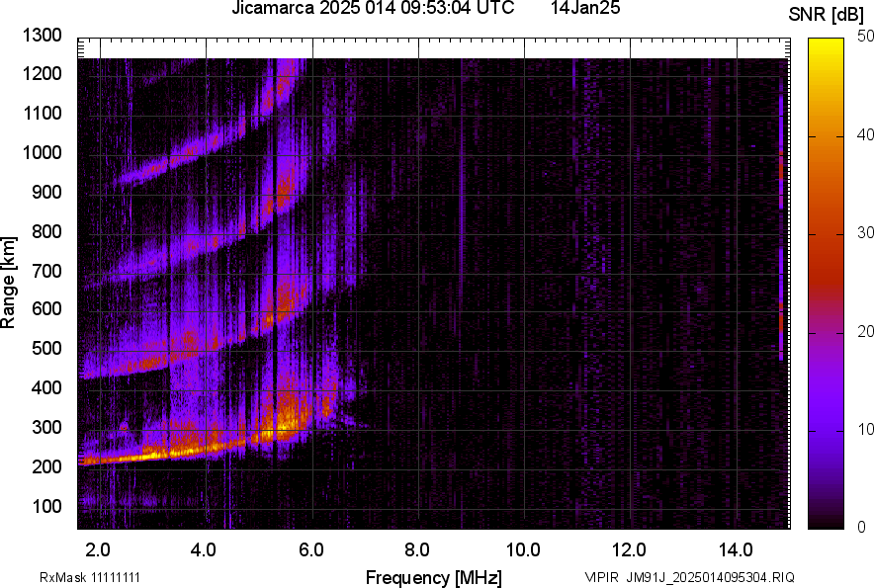Click the 8.0 frequency axis label
Image resolution: width=874 pixels, height=588 pixels.
(416, 550)
